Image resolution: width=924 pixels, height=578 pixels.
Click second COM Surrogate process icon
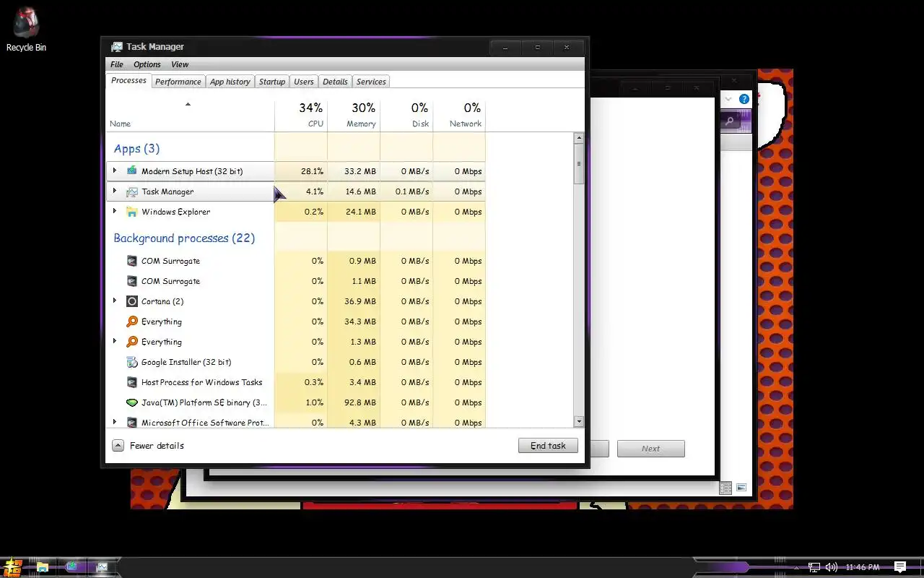(131, 281)
